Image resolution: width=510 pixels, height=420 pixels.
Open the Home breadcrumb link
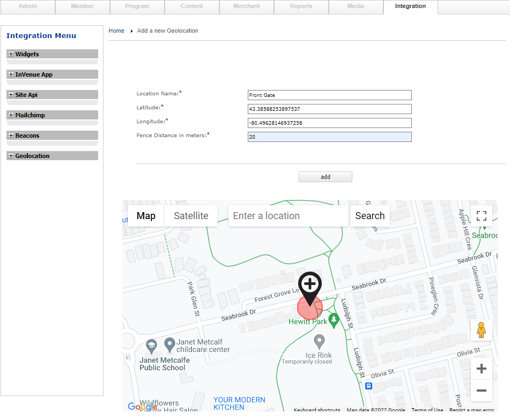116,31
